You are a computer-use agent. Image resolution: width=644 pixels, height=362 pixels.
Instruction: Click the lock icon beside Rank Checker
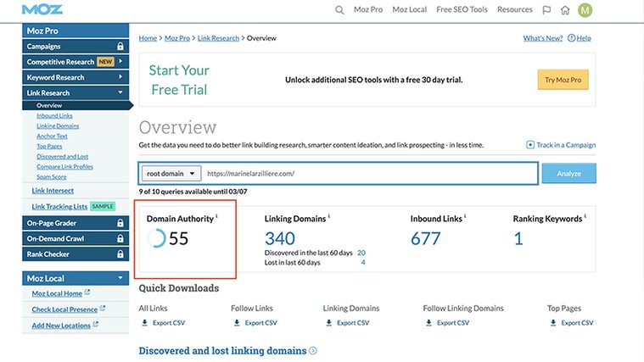click(120, 254)
